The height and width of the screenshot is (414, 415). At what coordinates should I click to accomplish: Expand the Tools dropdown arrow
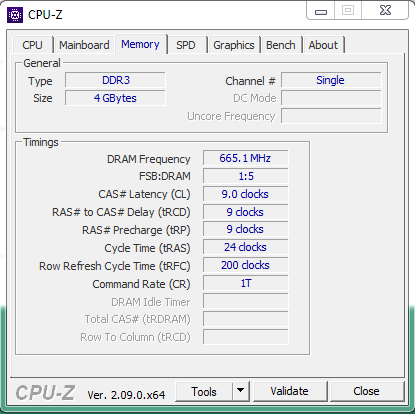click(241, 391)
